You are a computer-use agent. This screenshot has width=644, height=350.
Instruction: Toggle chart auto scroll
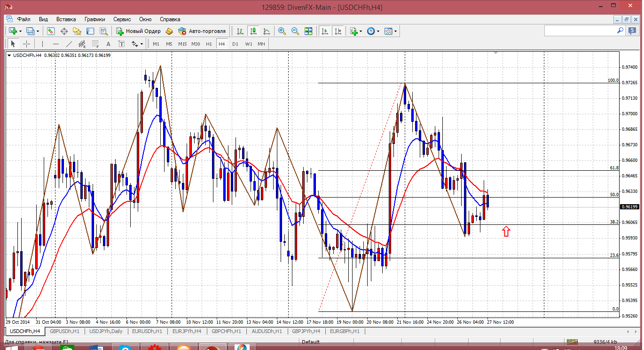pyautogui.click(x=325, y=31)
